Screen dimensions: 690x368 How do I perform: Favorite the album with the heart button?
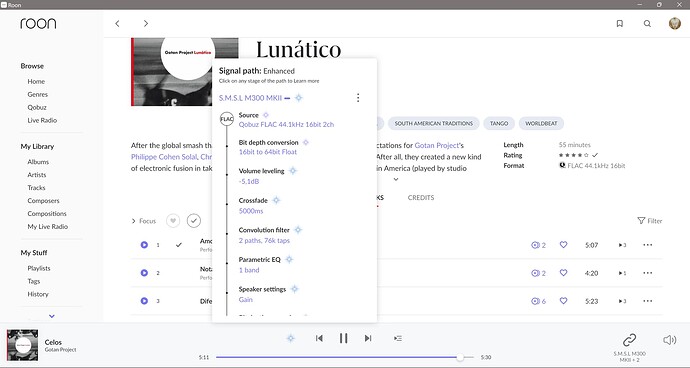point(173,221)
